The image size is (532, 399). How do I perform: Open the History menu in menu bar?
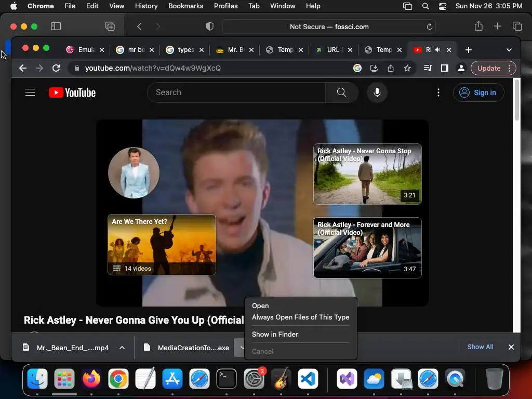point(146,6)
